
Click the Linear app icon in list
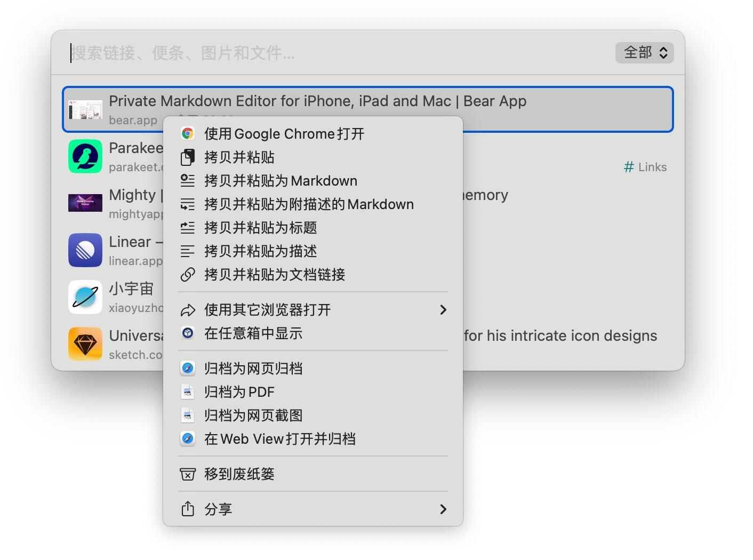[85, 250]
